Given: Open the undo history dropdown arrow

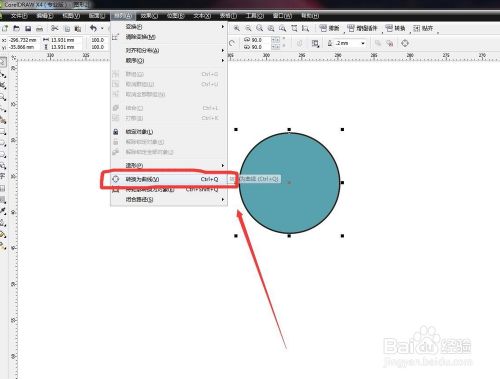Looking at the screenshot, I should [x=102, y=29].
